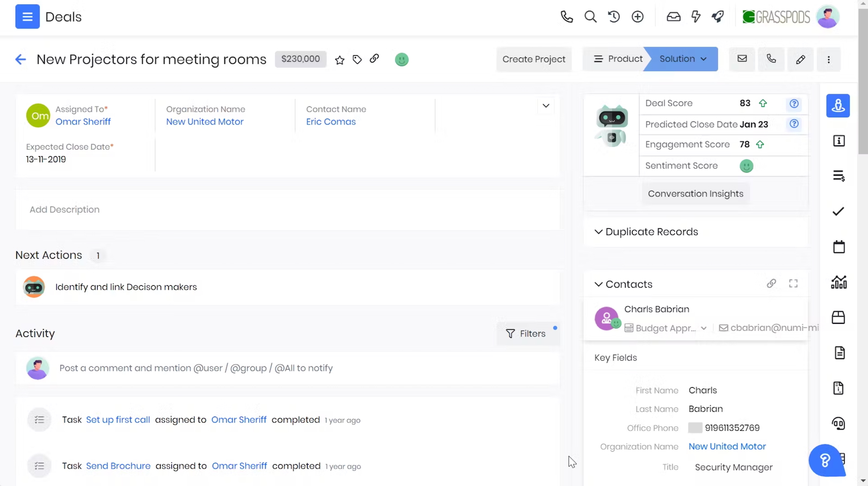Open the hamburger main menu
The width and height of the screenshot is (868, 486).
(x=27, y=17)
